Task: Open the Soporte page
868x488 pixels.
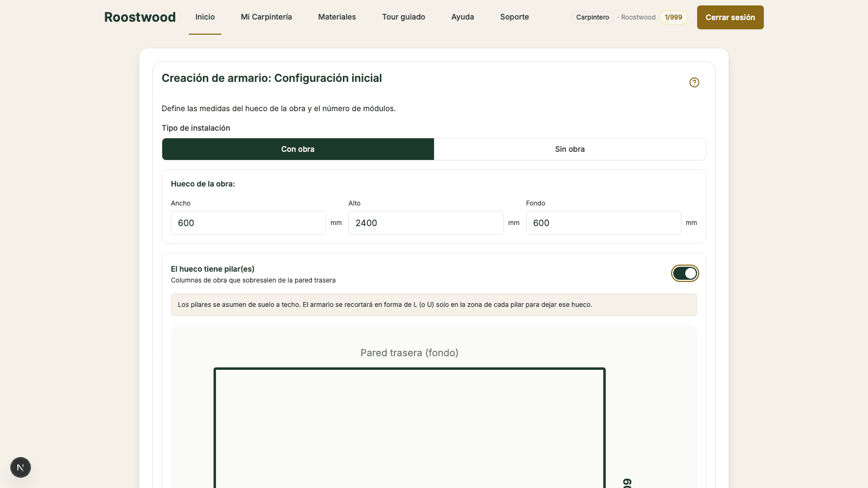Action: [x=514, y=17]
